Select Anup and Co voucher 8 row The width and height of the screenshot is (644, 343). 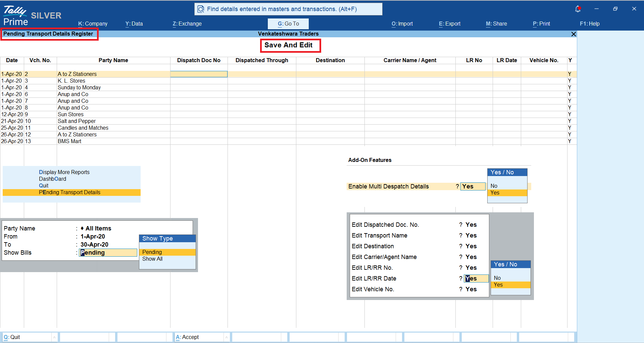(288, 108)
